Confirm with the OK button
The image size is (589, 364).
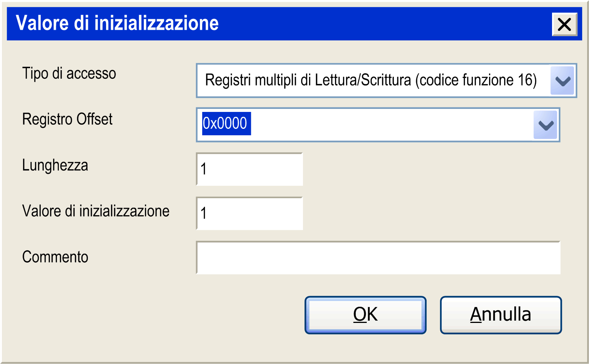[x=366, y=315]
